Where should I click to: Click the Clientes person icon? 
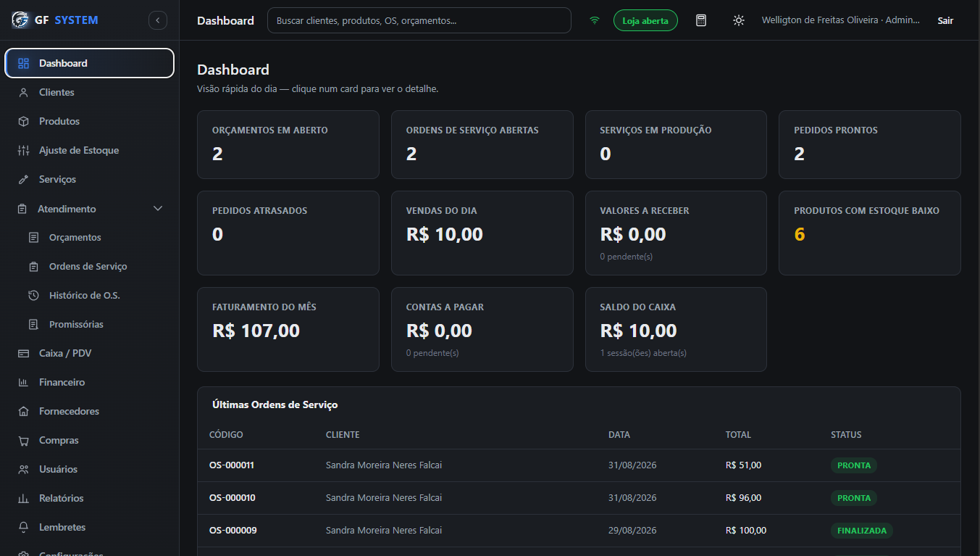[23, 92]
